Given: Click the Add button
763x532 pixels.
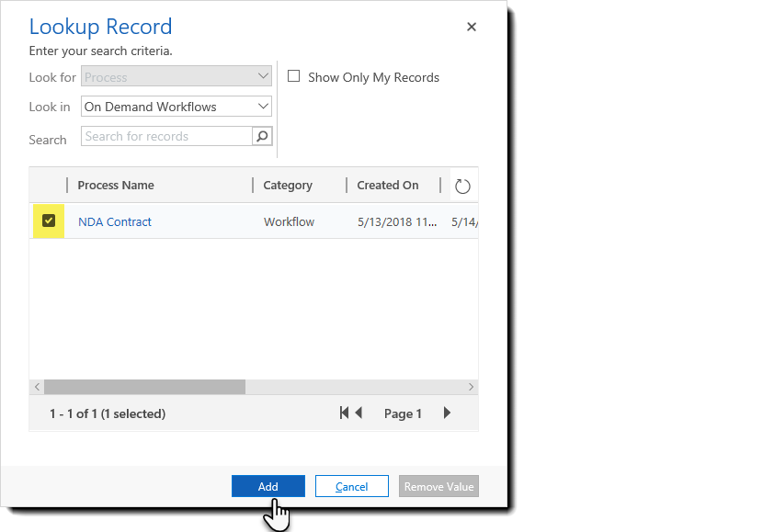Looking at the screenshot, I should point(268,486).
